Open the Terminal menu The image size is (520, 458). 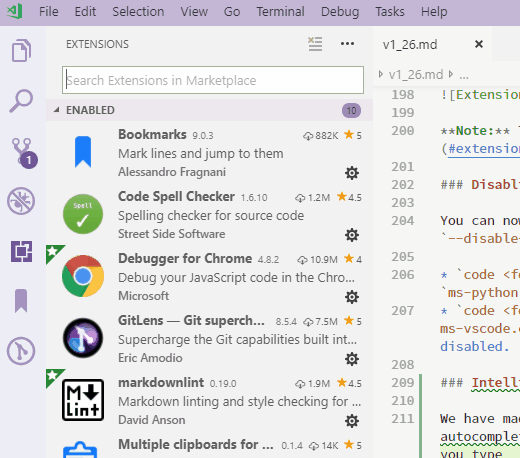[280, 12]
